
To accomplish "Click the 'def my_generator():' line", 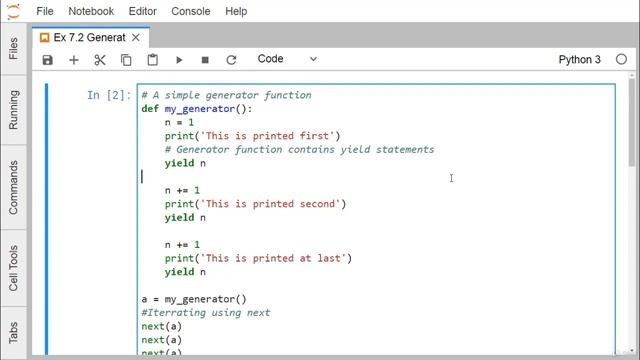I will 197,109.
